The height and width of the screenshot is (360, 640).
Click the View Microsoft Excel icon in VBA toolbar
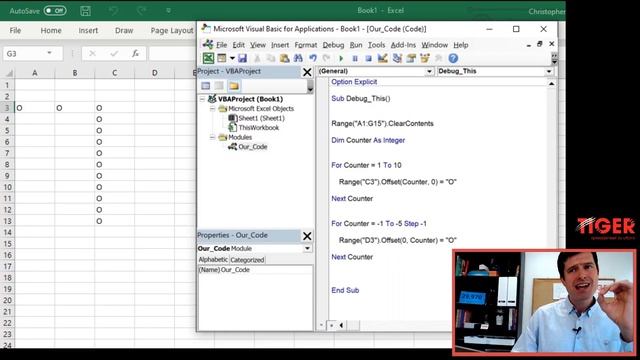point(208,58)
